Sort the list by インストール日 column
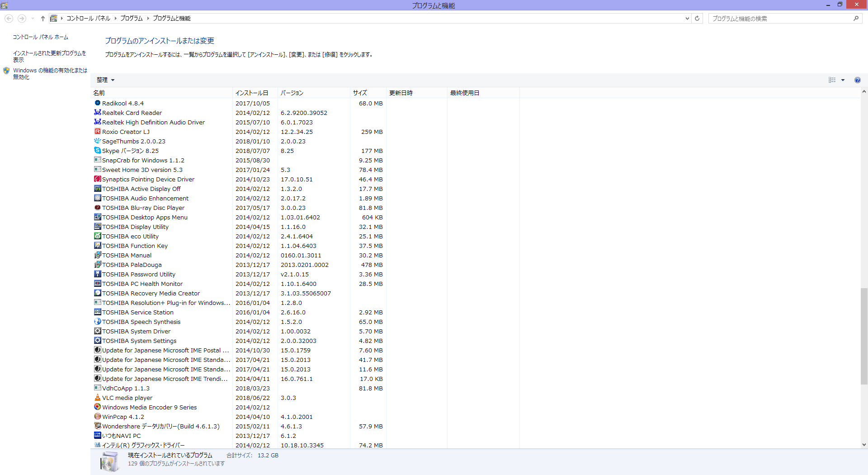 pyautogui.click(x=255, y=93)
